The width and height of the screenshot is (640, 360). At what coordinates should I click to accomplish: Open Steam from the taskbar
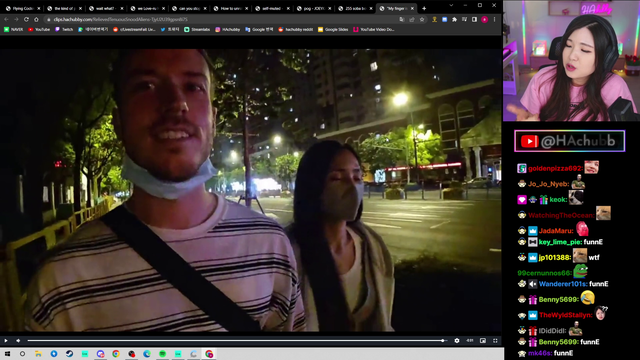(69, 354)
